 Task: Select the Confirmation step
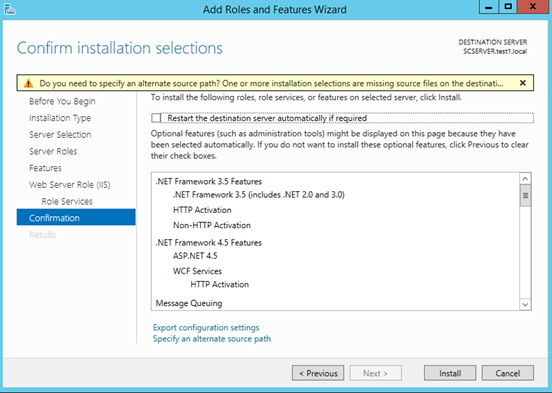tap(76, 217)
